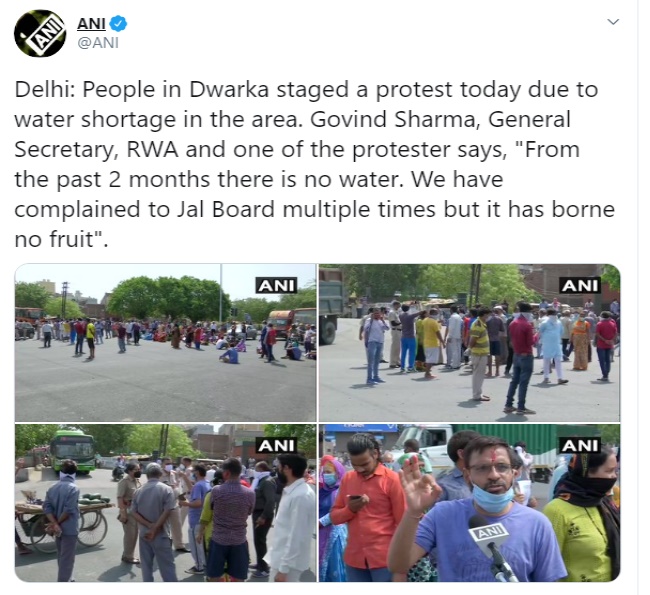This screenshot has width=650, height=595.
Task: Open the ANI display name link
Action: (x=91, y=24)
